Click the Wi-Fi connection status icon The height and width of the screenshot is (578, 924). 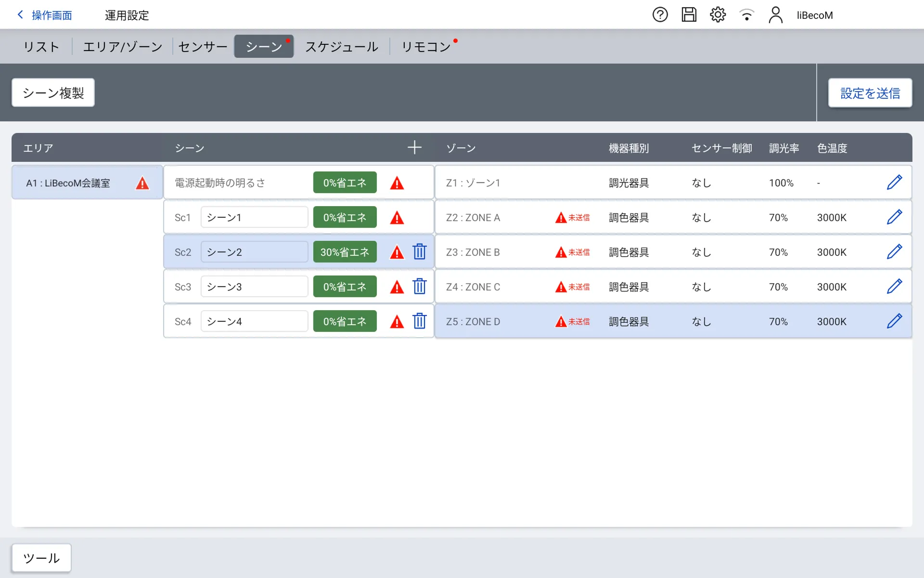point(746,15)
